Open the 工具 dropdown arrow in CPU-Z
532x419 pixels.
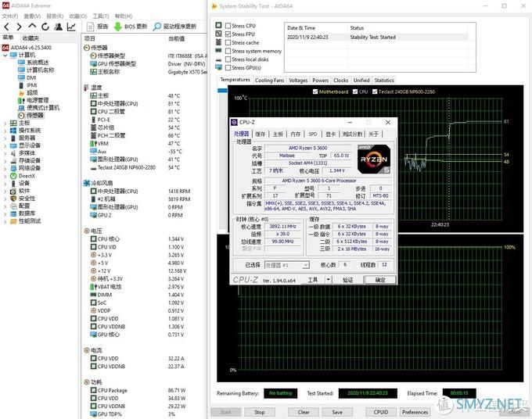click(x=328, y=280)
